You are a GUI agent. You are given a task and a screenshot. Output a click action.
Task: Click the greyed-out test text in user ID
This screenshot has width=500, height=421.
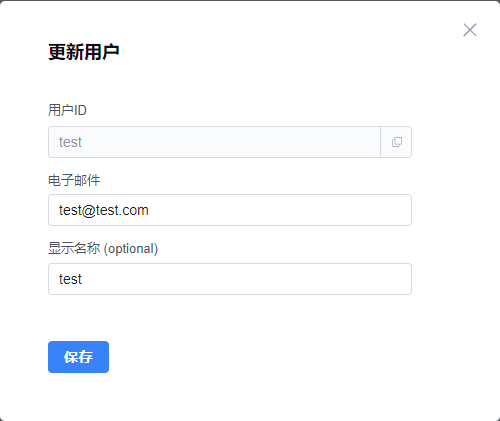[70, 142]
